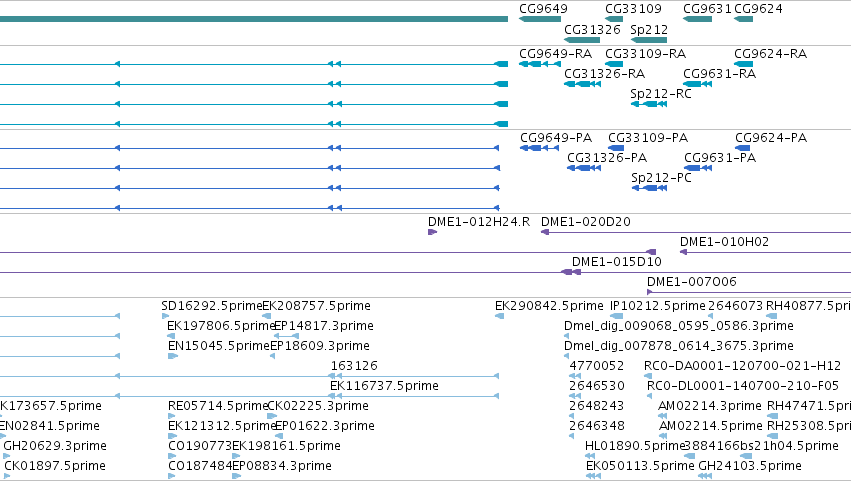Open protein label Sp212-PC

(661, 178)
